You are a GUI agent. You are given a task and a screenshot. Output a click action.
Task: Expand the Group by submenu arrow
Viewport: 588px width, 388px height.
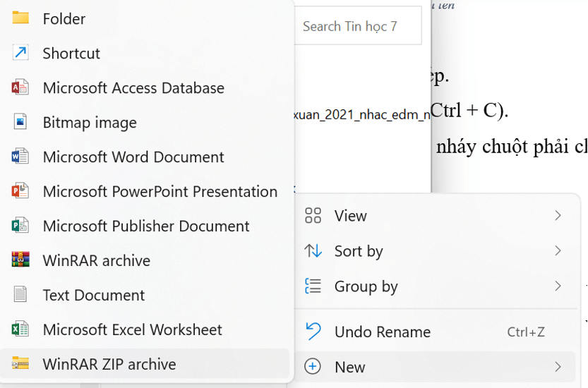point(558,286)
